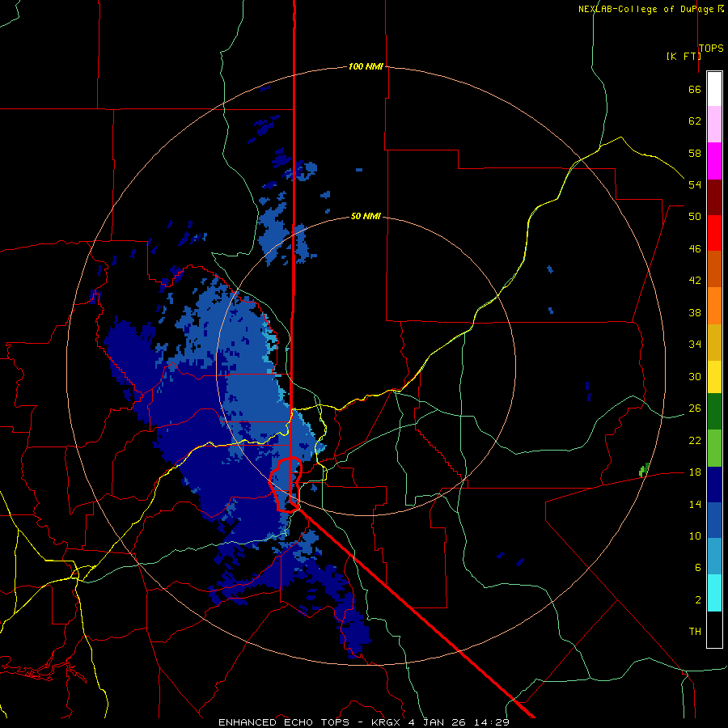This screenshot has height=728, width=728.
Task: Click the bright red swatch at 50 kft
Action: pyautogui.click(x=714, y=233)
